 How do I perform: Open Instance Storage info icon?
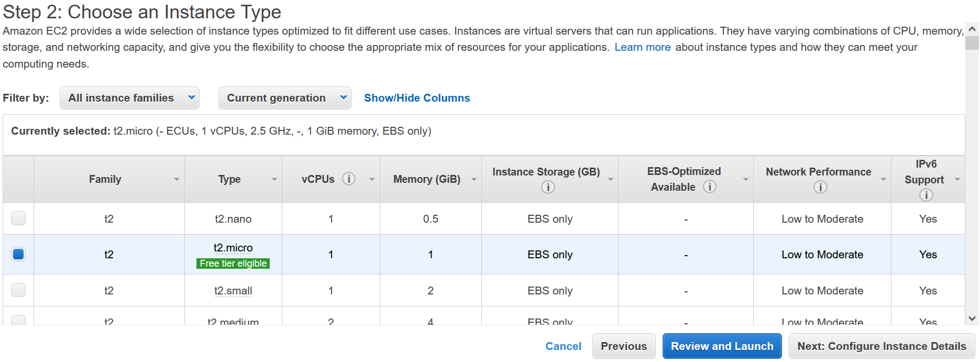(x=548, y=187)
